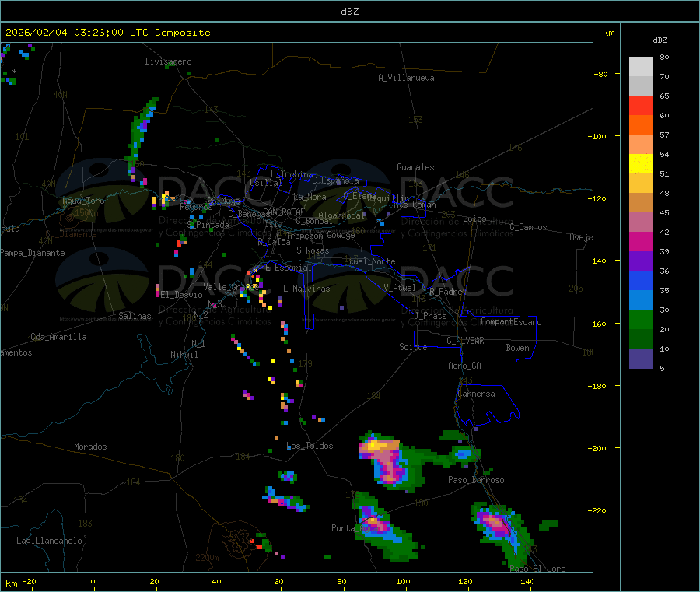Viewport: 700px width, 592px height.
Task: Click the timestamp '2026/02/04 03:26:00 UTC Composite'
Action: 107,33
